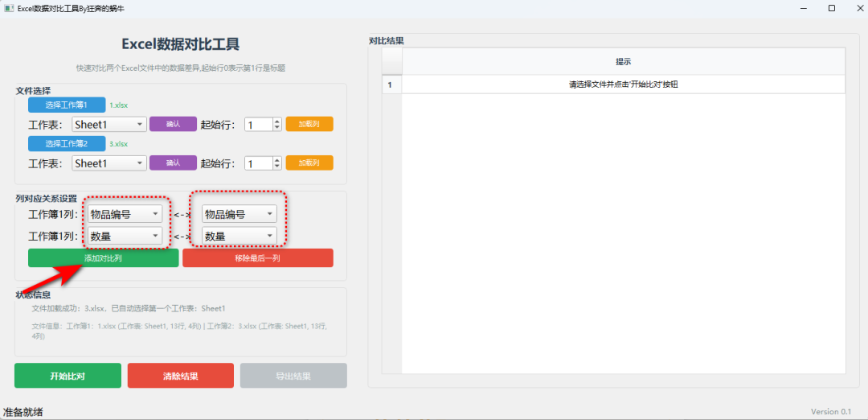Viewport: 868px width, 420px height.
Task: Open the 物品编号 dropdown beside 工作簿1列 label
Action: pos(125,214)
